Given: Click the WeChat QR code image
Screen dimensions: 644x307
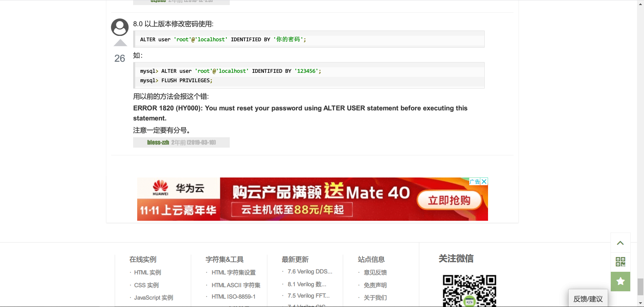Looking at the screenshot, I should pos(469,291).
